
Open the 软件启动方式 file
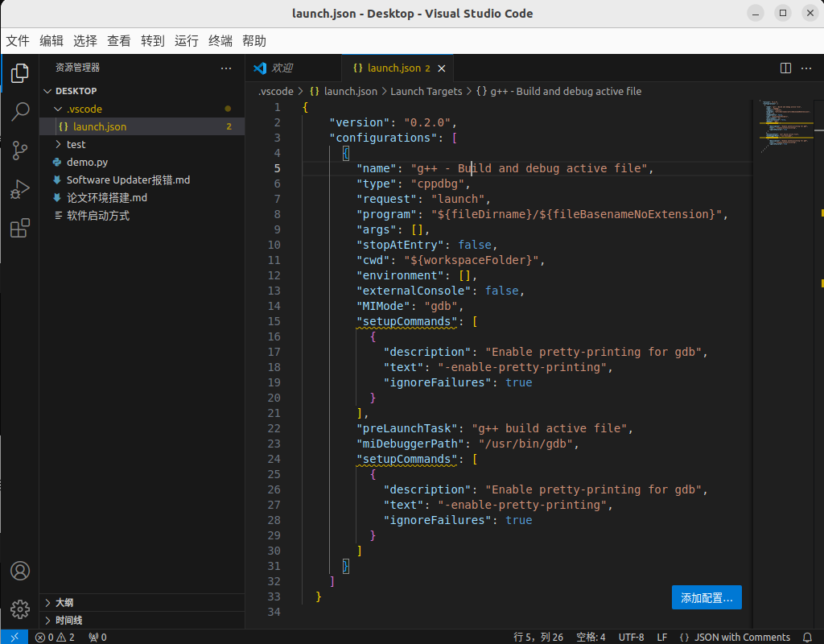[142, 216]
